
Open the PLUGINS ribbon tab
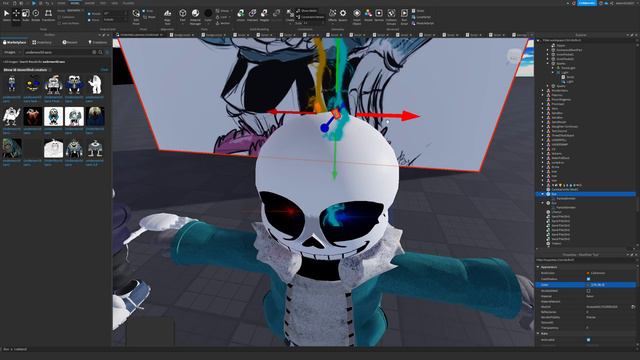pos(129,3)
